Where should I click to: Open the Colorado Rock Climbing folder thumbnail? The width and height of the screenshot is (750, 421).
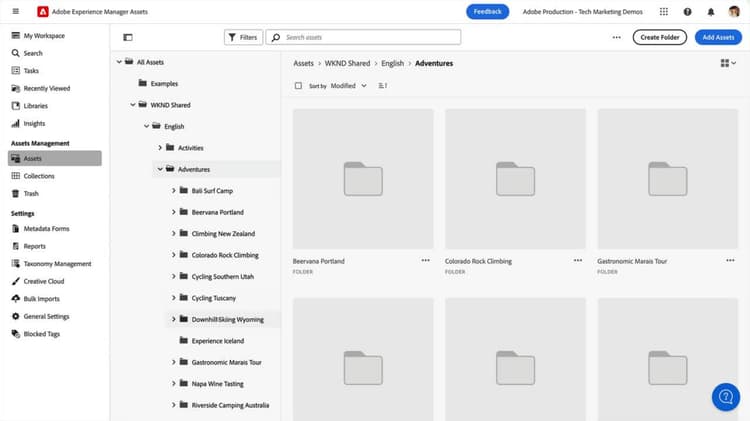pyautogui.click(x=515, y=179)
